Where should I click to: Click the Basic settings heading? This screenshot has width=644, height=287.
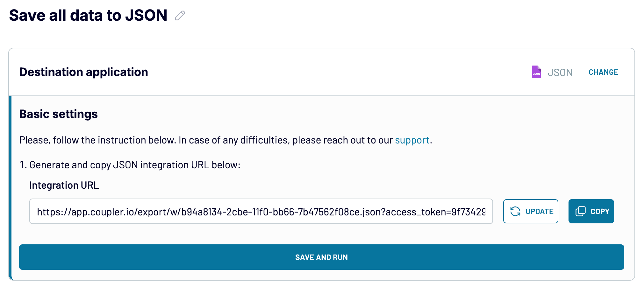click(x=58, y=114)
